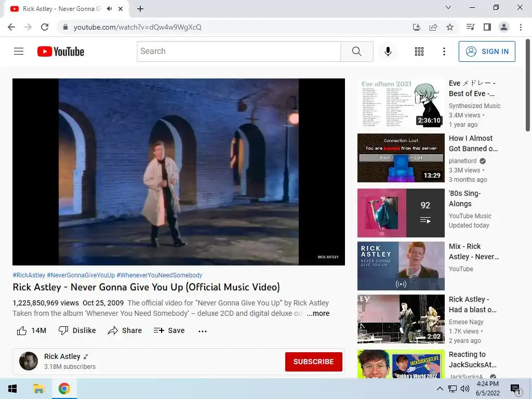
Task: Click the search magnifier button
Action: (x=356, y=51)
